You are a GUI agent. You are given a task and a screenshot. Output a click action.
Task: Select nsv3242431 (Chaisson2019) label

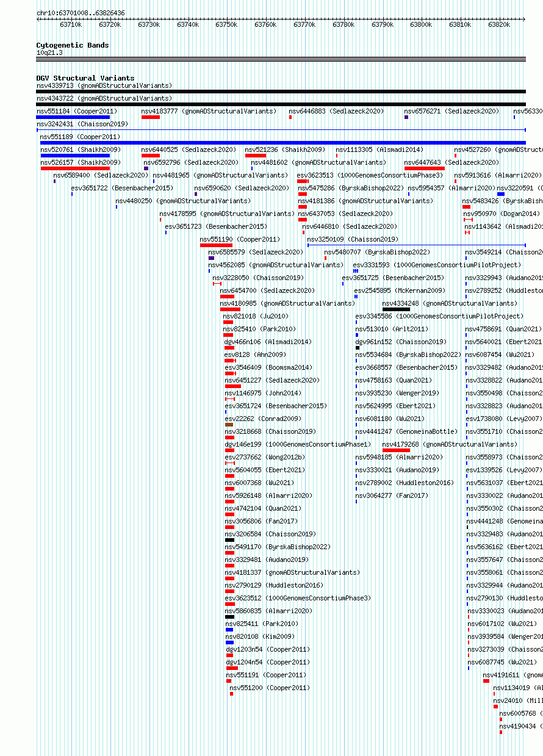click(x=82, y=124)
